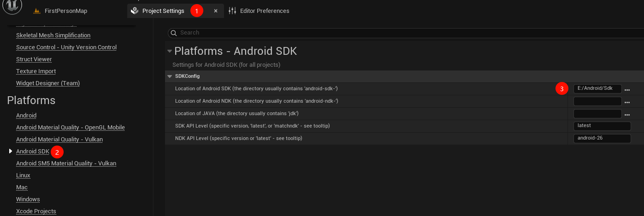Screen dimensions: 644x216
Task: Open Skeletal Mesh Simplification settings
Action: tap(53, 35)
